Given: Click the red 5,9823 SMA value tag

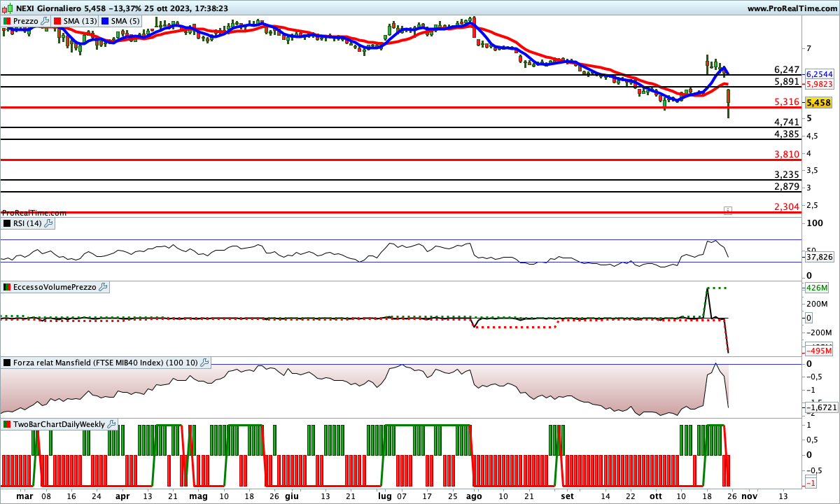Looking at the screenshot, I should click(820, 84).
